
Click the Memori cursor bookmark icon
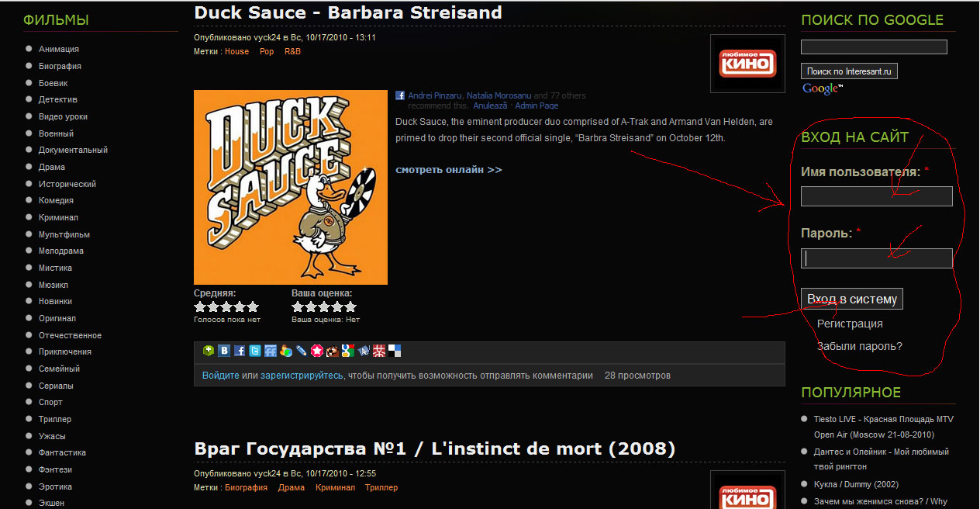(x=364, y=351)
